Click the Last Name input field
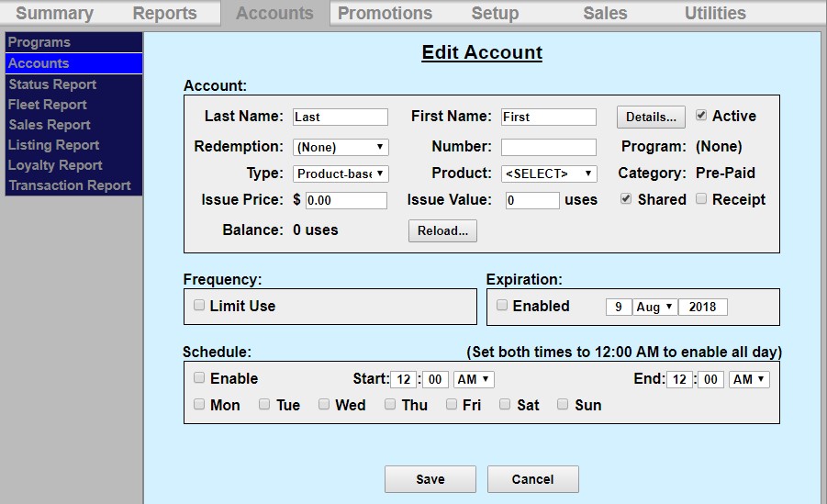827x504 pixels. (340, 117)
